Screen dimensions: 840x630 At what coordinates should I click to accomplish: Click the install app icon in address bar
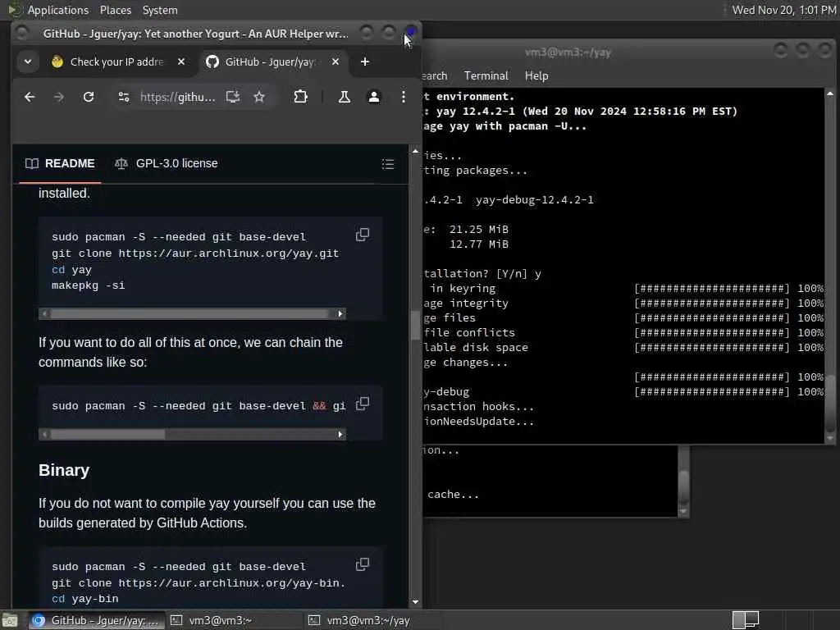point(232,97)
